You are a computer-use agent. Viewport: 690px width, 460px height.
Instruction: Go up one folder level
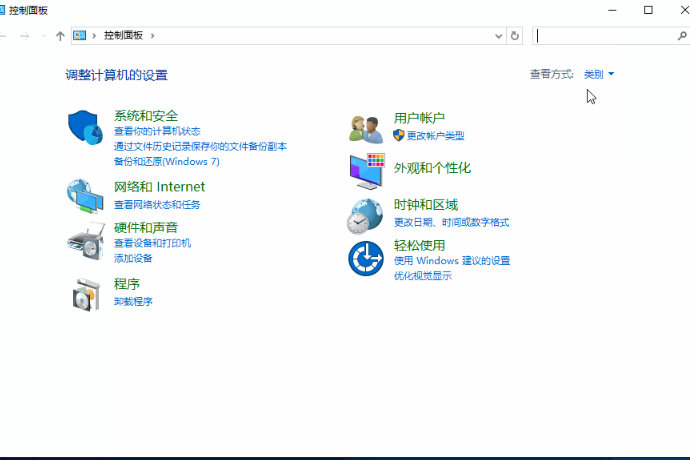[60, 36]
